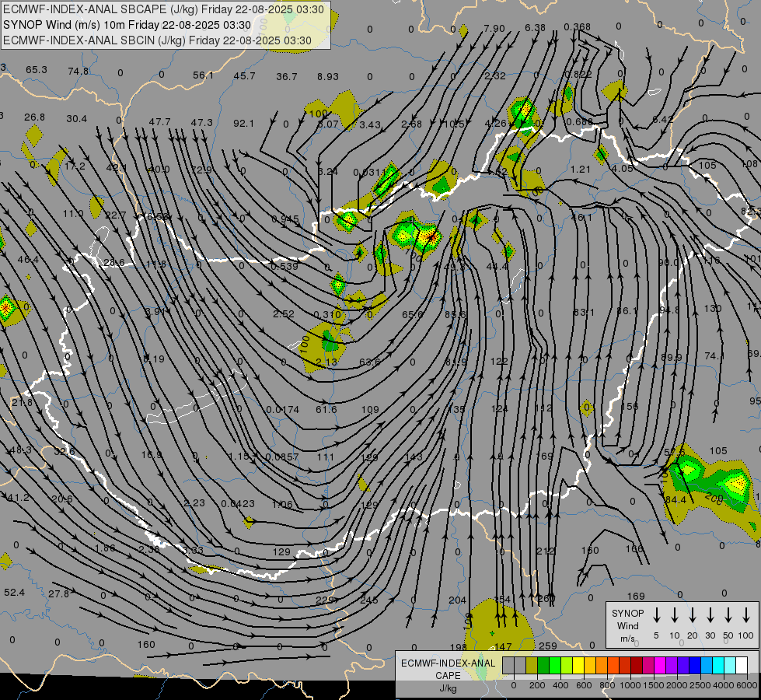Image resolution: width=761 pixels, height=700 pixels.
Task: Click the 20 m/s wind arrow in legend
Action: point(692,614)
